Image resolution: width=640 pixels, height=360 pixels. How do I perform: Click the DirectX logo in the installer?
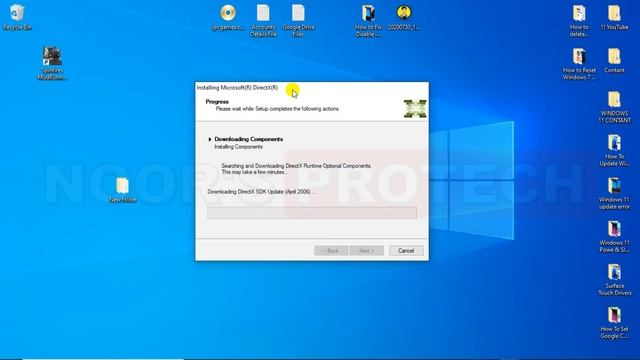point(415,109)
